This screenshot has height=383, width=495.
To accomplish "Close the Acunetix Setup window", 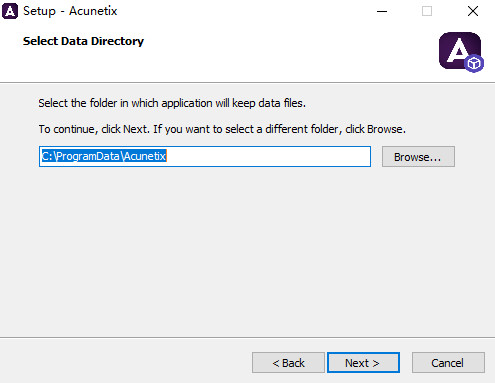I will [473, 11].
